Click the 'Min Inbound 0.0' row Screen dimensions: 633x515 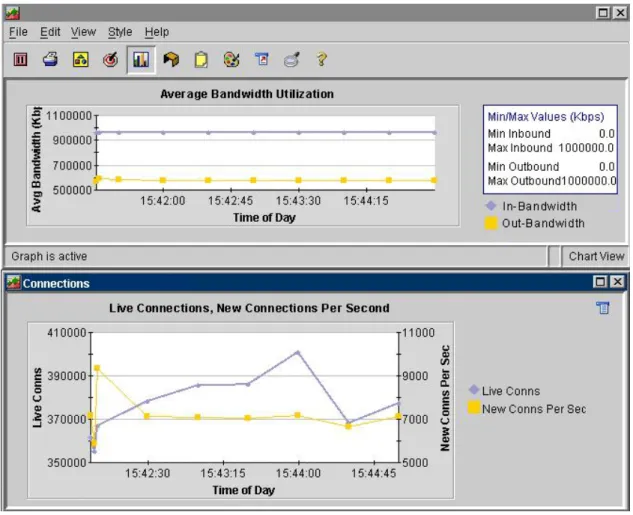tap(551, 134)
